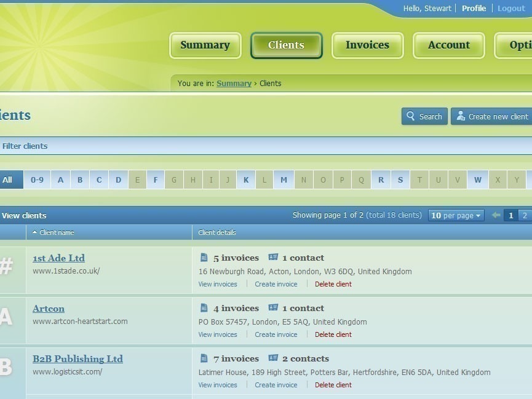532x399 pixels.
Task: Click the previous page arrow in pagination
Action: [496, 215]
